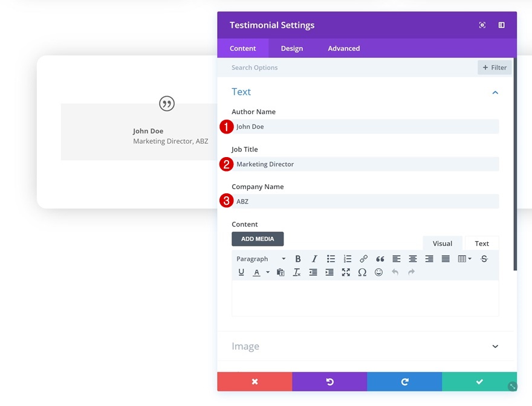The width and height of the screenshot is (532, 406).
Task: Open the Paragraph format dropdown
Action: coord(260,259)
